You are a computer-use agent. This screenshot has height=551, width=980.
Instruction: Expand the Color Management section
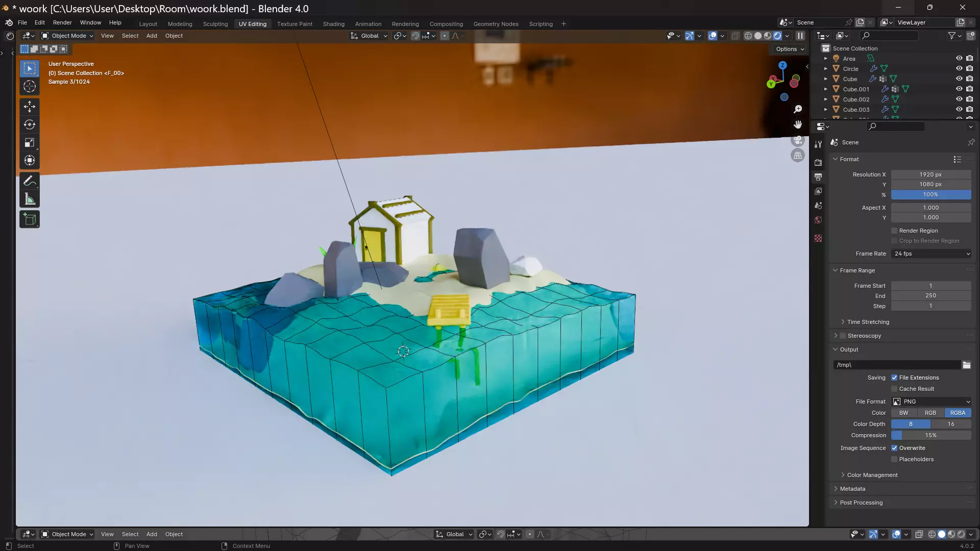[872, 475]
